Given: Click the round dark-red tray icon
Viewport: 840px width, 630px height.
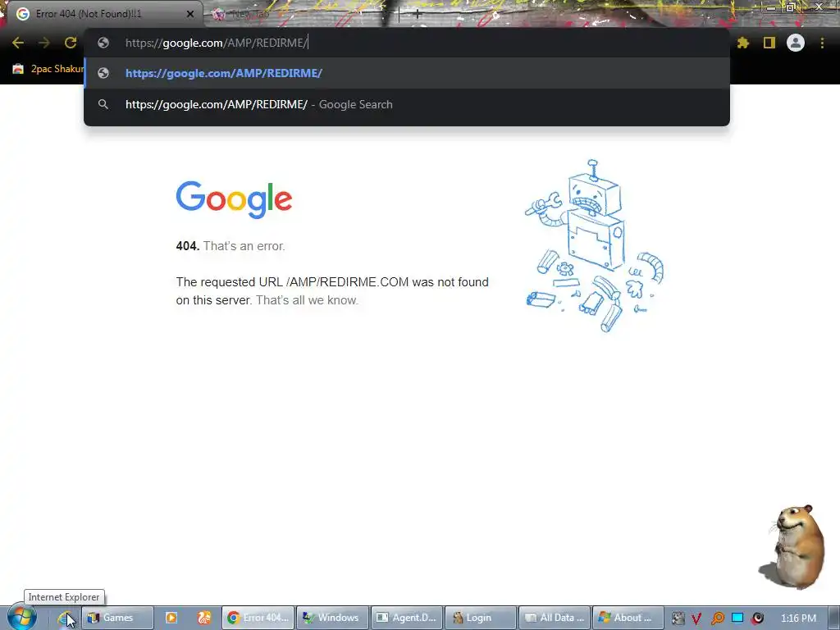Looking at the screenshot, I should (x=757, y=619).
